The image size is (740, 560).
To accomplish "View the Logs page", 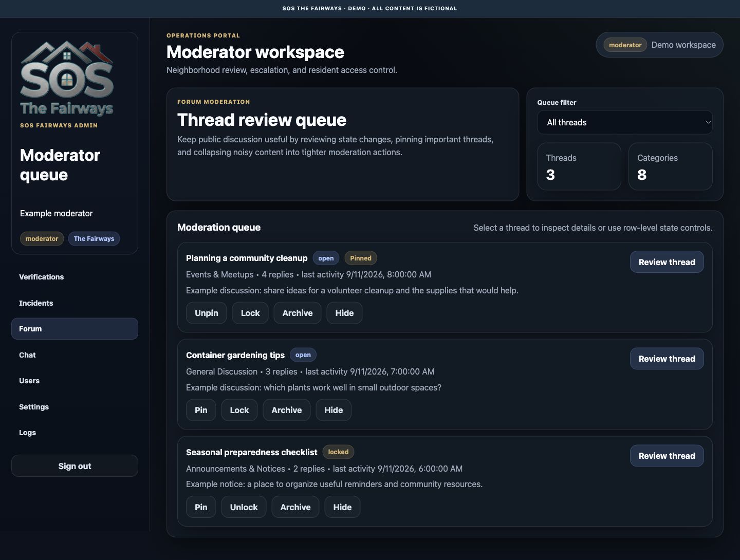I will pyautogui.click(x=75, y=433).
